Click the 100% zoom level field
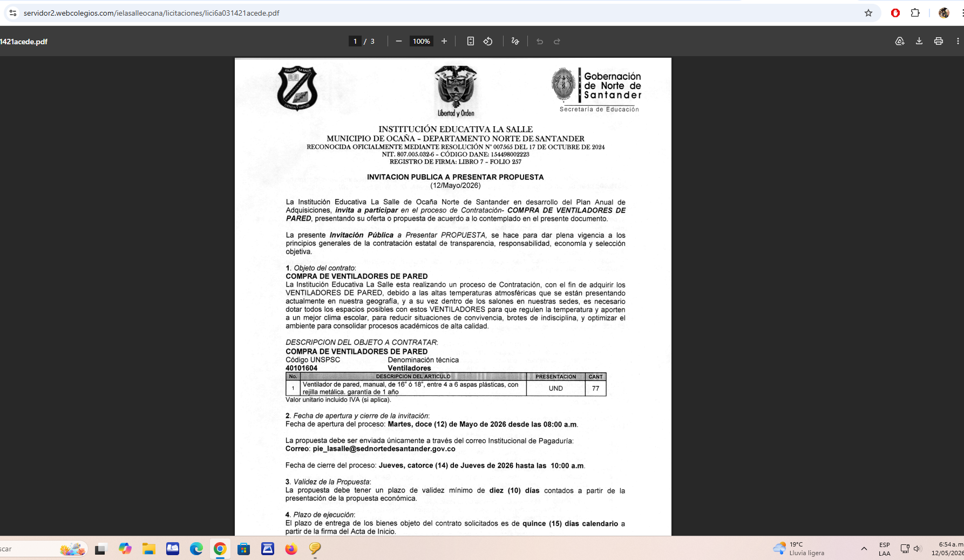This screenshot has width=964, height=560. [x=422, y=42]
